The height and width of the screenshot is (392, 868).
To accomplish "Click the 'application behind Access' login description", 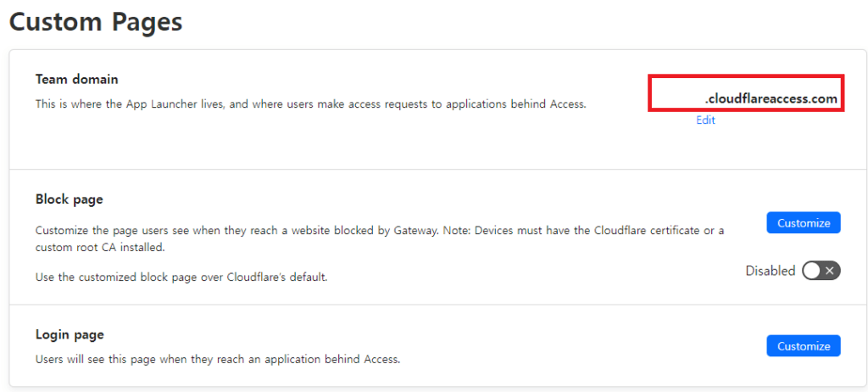I will coord(218,359).
